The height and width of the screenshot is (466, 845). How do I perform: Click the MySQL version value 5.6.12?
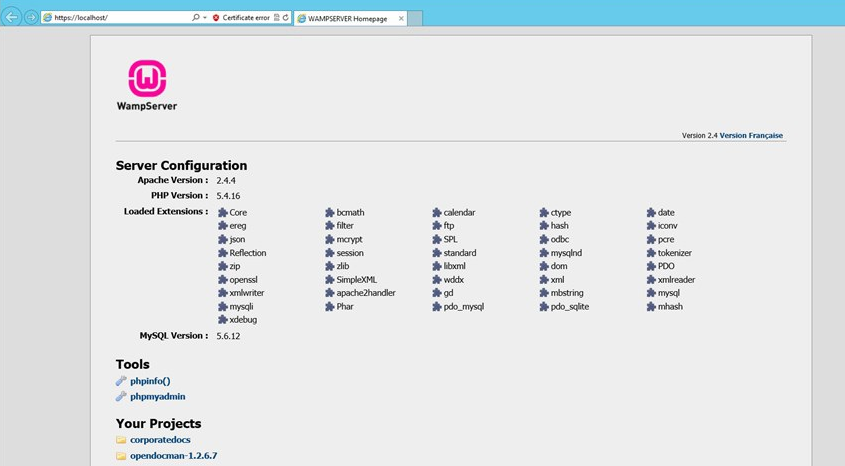click(228, 336)
